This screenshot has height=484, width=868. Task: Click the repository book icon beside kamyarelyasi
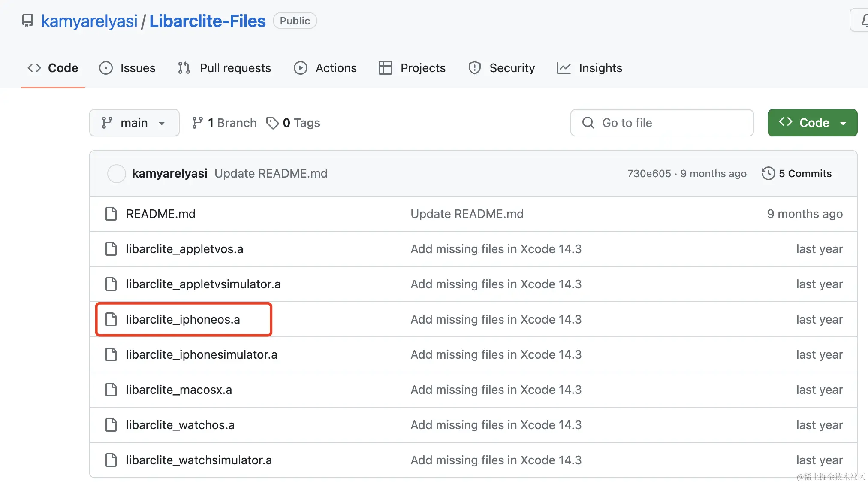(27, 21)
